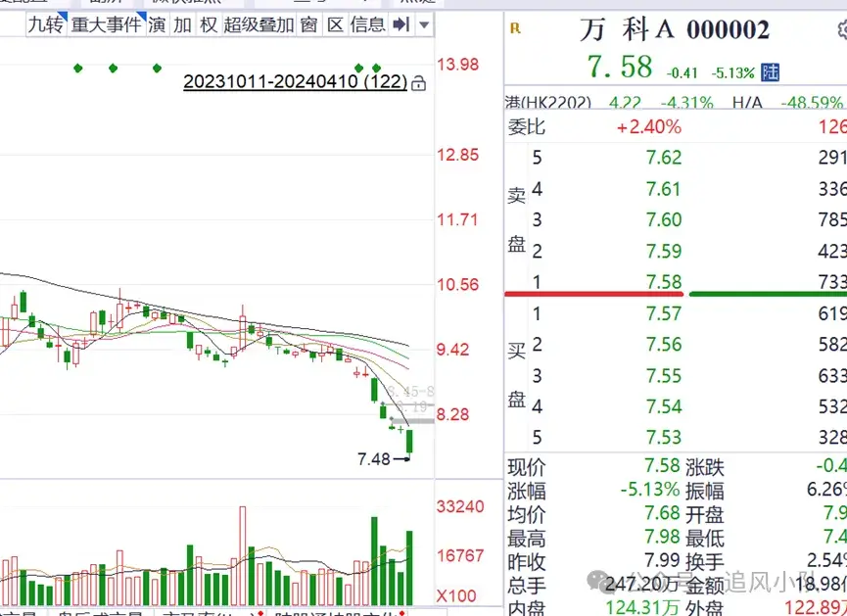Image resolution: width=847 pixels, height=616 pixels.
Task: Click the rightmost green diamond event marker
Action: (x=377, y=69)
